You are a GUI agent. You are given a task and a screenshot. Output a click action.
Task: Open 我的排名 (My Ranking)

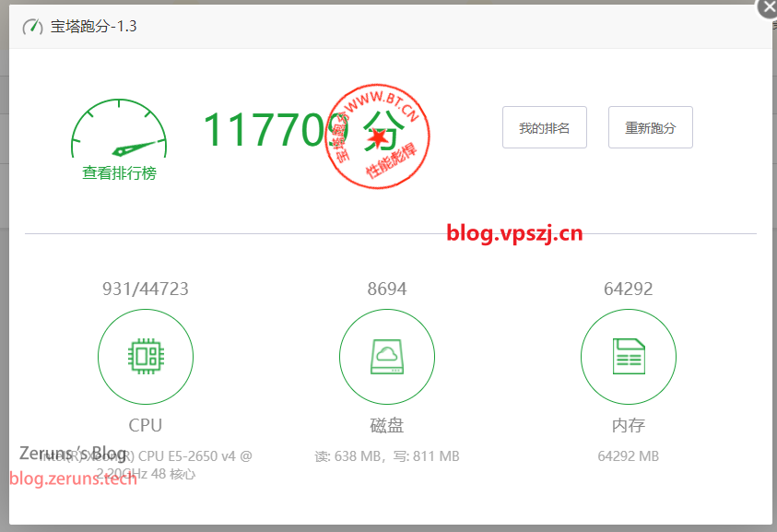[544, 128]
